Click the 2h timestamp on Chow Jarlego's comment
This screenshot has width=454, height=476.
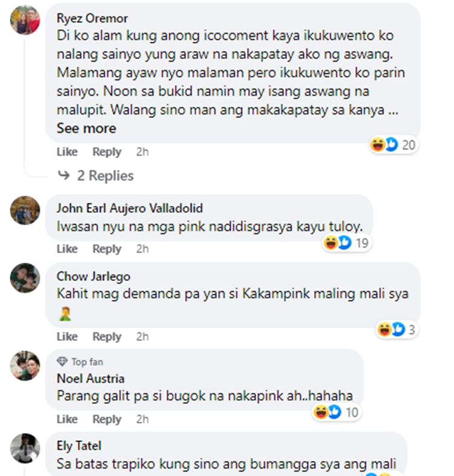tap(142, 337)
